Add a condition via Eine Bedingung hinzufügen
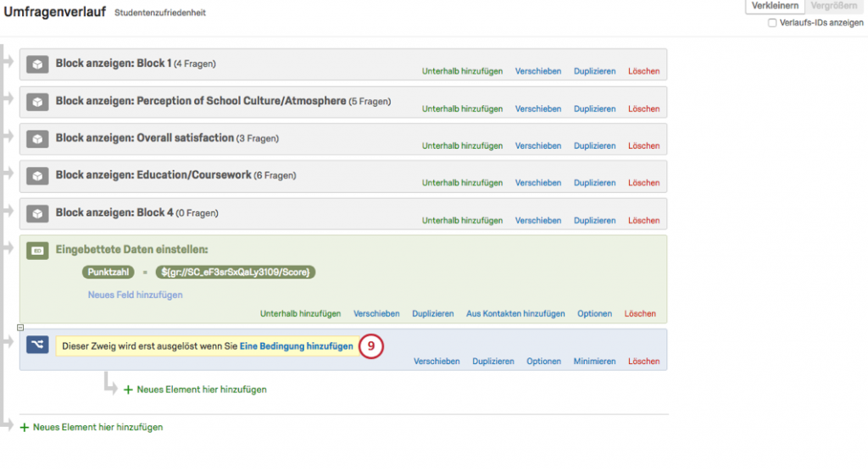 coord(296,346)
